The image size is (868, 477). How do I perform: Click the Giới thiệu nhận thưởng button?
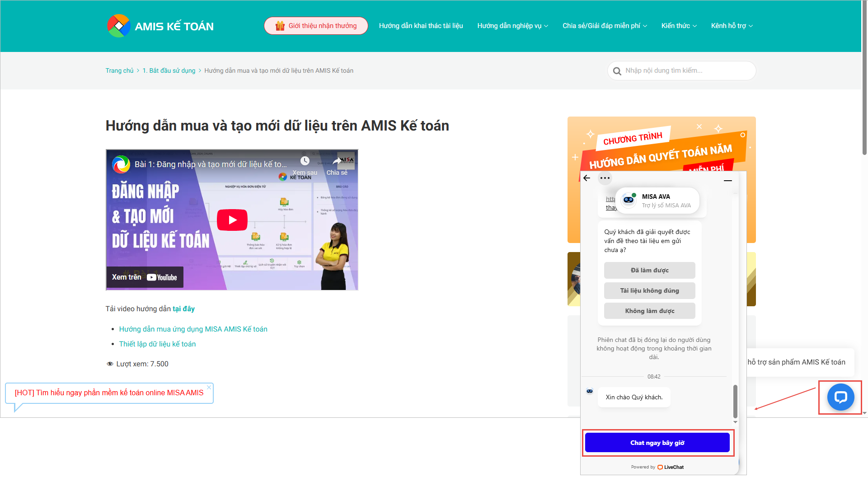click(x=316, y=26)
